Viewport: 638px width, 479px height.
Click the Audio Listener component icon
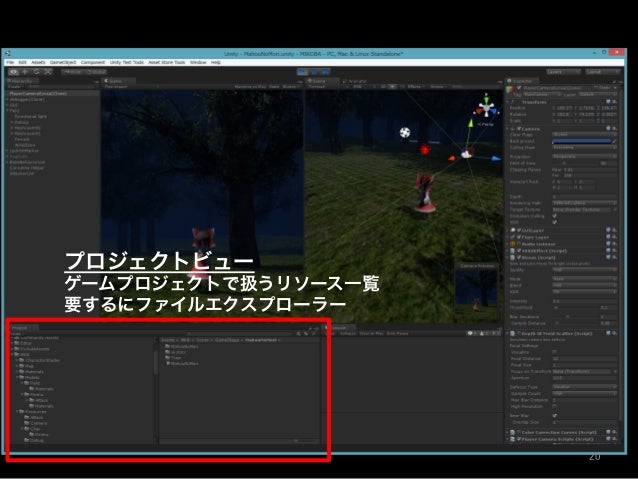tap(513, 244)
